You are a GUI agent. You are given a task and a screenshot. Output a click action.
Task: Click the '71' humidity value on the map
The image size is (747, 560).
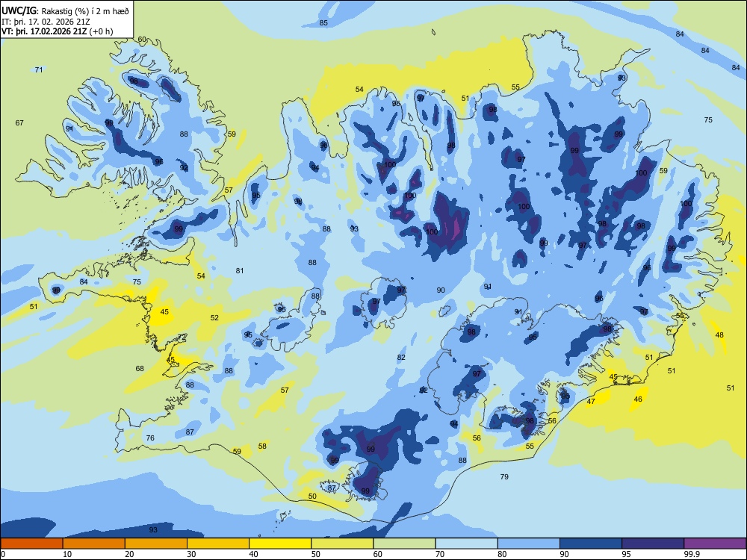[x=39, y=69]
